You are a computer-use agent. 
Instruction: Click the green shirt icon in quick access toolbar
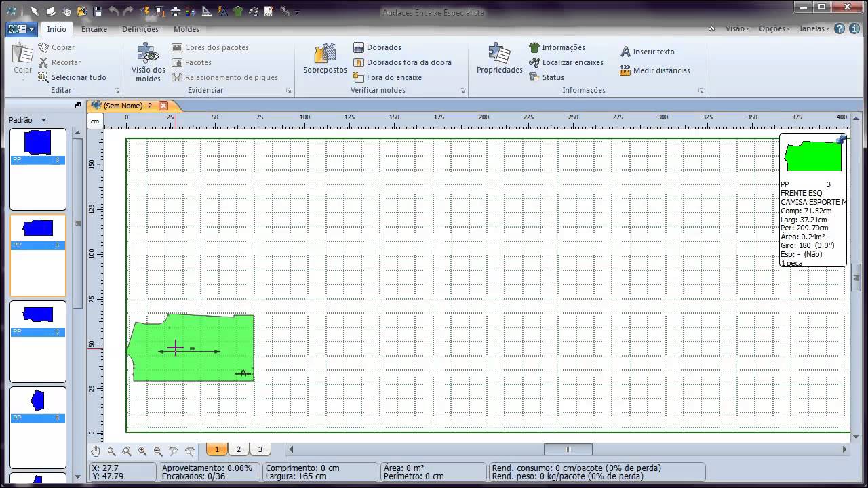238,11
